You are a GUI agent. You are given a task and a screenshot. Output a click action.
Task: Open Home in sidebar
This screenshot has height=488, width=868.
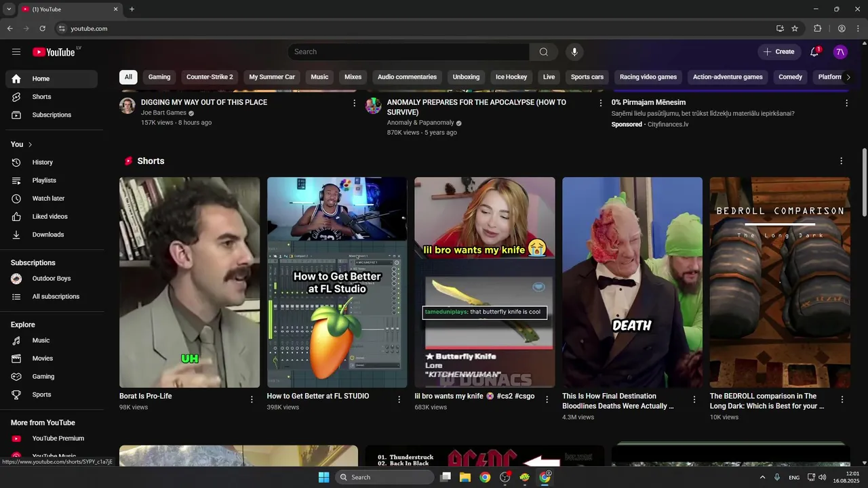pyautogui.click(x=52, y=79)
